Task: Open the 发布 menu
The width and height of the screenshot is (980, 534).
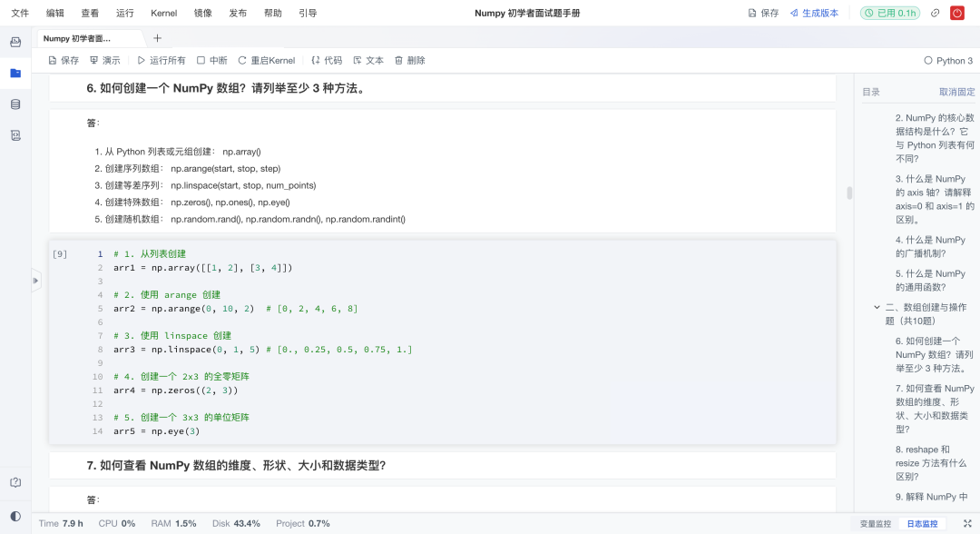Action: [x=238, y=13]
